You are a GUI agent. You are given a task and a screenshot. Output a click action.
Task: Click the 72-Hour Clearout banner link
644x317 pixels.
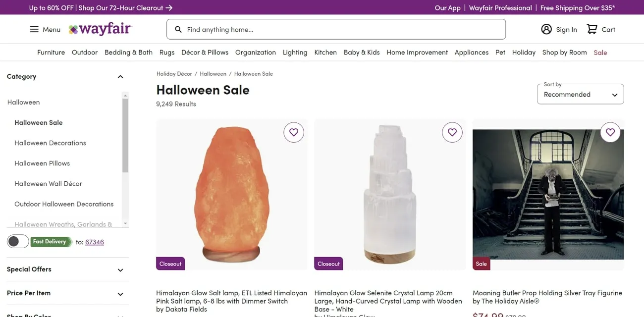coord(126,7)
